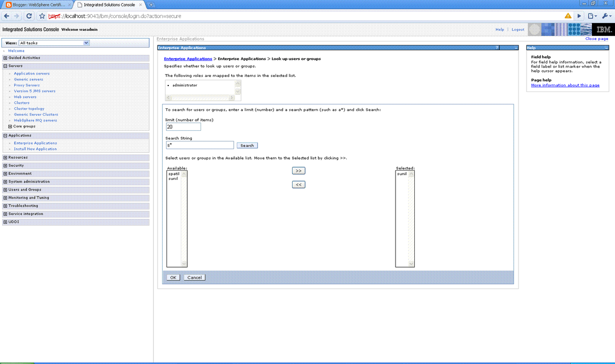Switch to Integrated Solutions Console tab
The height and width of the screenshot is (364, 615).
(x=109, y=5)
